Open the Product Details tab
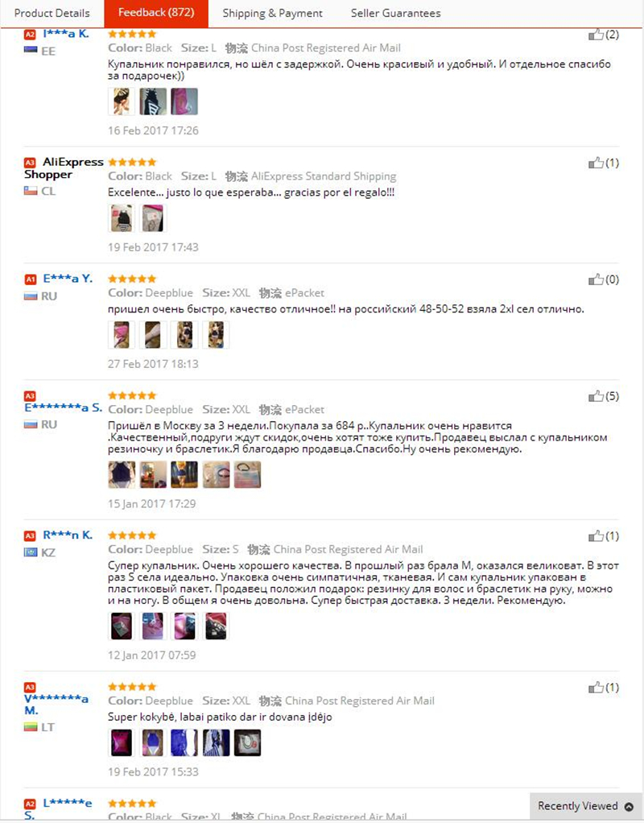 coord(52,13)
